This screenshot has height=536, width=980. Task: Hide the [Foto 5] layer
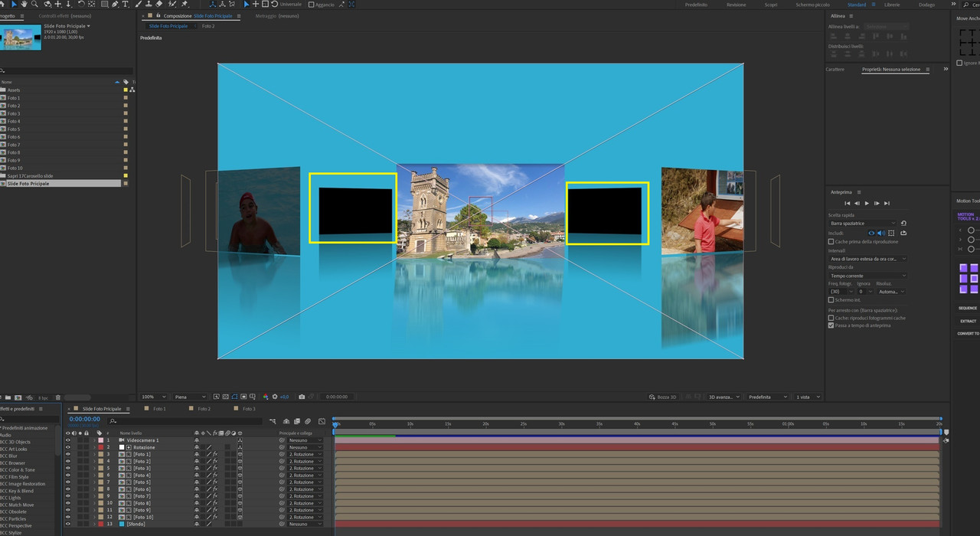(x=68, y=482)
